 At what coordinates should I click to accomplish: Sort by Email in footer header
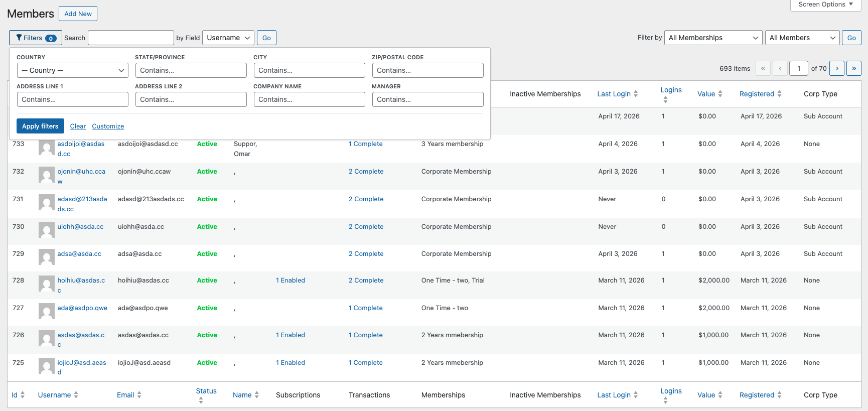click(129, 395)
